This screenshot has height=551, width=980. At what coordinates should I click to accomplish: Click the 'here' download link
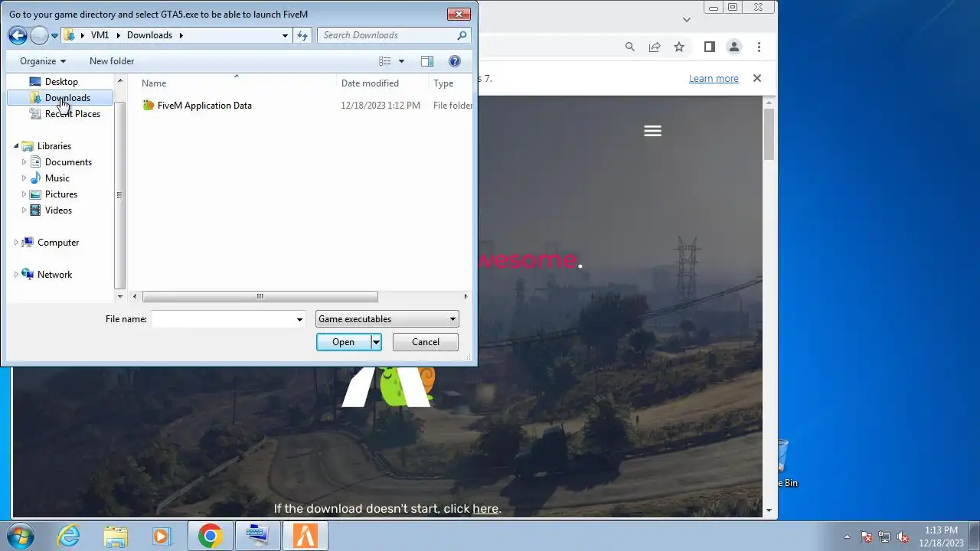point(485,509)
